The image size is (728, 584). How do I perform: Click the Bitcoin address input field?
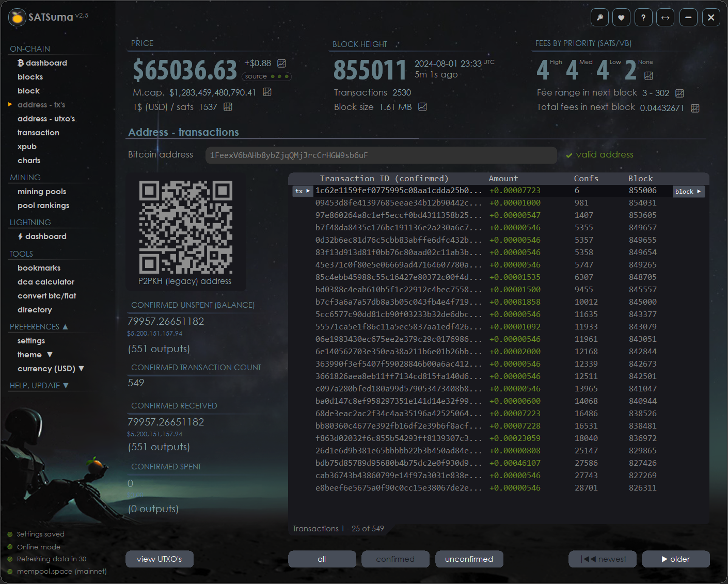[x=381, y=155]
